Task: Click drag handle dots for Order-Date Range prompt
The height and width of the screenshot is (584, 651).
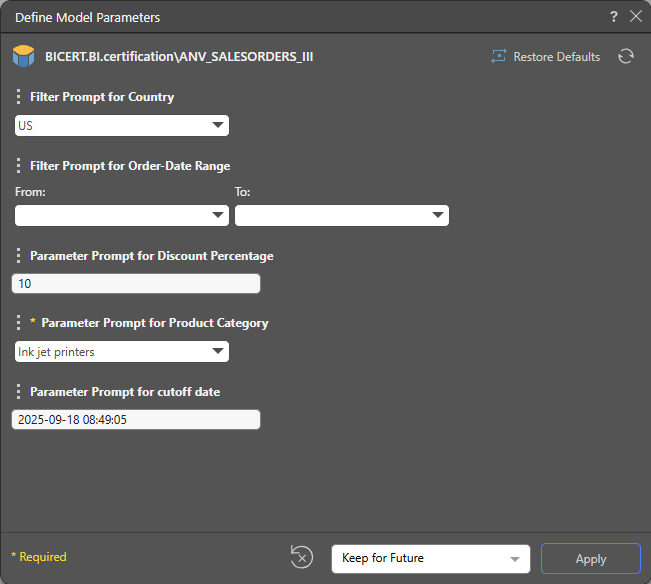Action: (x=19, y=166)
